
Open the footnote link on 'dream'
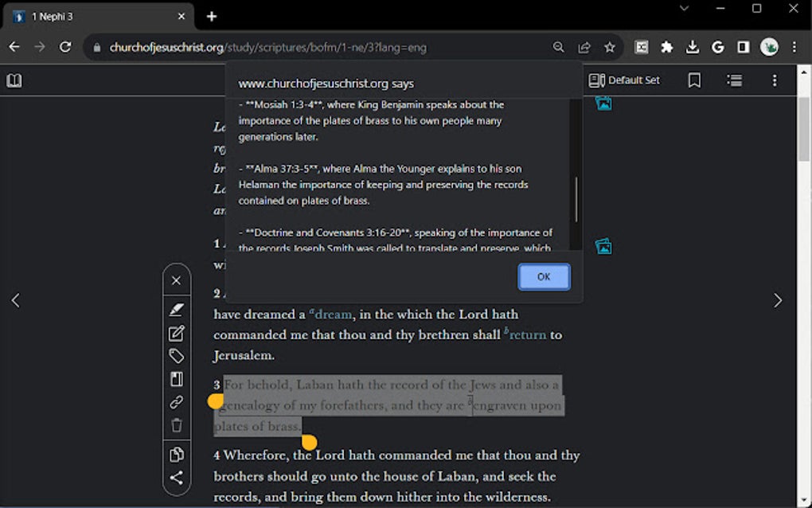[x=330, y=314]
